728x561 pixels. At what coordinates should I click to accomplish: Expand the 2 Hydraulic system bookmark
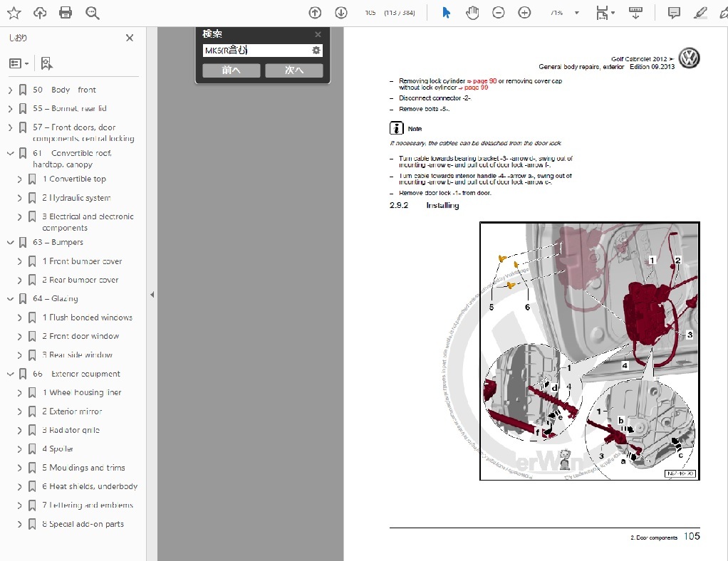[19, 198]
